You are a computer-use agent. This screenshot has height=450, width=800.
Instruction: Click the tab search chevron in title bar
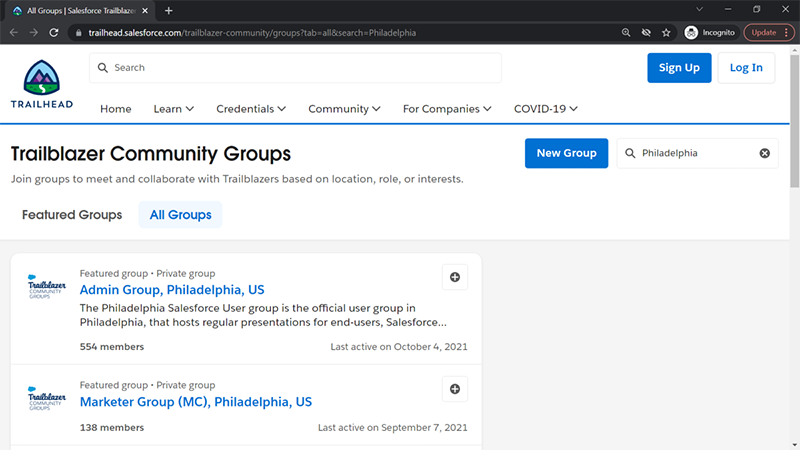699,9
